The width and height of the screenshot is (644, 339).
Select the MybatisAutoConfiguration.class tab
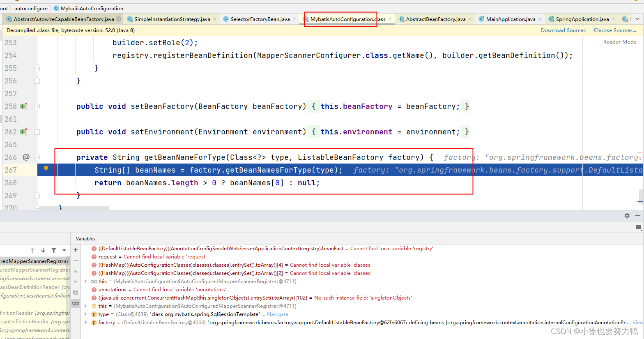(348, 19)
